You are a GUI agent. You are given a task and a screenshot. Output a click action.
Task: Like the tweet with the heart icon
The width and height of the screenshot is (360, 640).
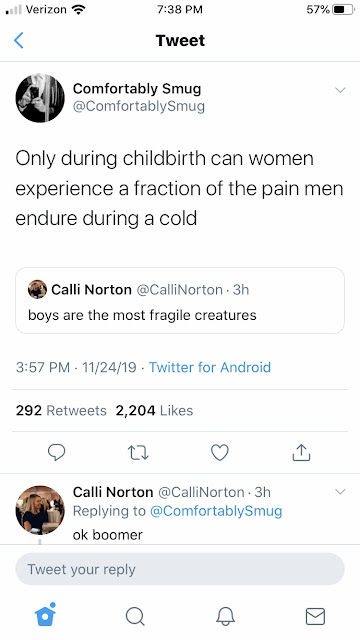220,453
